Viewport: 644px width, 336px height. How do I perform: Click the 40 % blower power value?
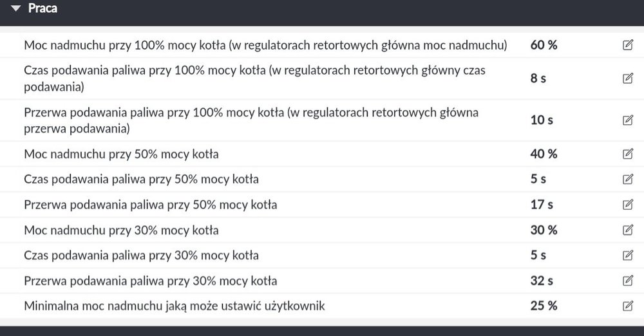544,154
